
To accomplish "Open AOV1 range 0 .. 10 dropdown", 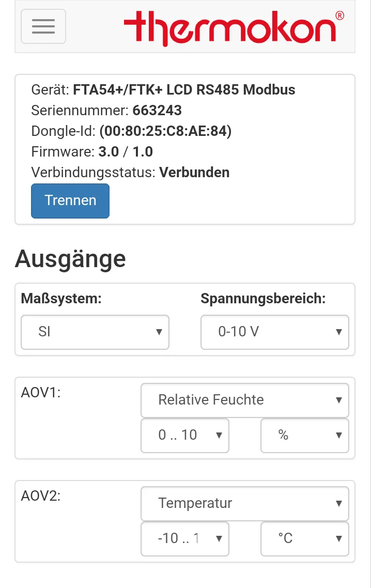I will tap(184, 436).
